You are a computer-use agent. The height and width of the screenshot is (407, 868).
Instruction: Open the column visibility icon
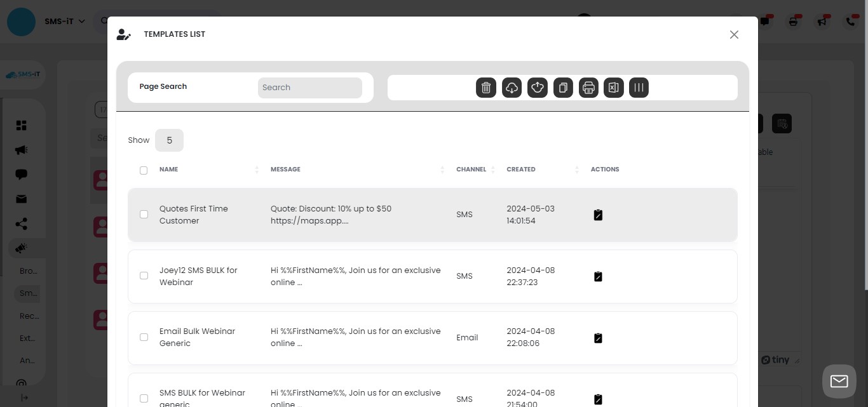tap(639, 88)
